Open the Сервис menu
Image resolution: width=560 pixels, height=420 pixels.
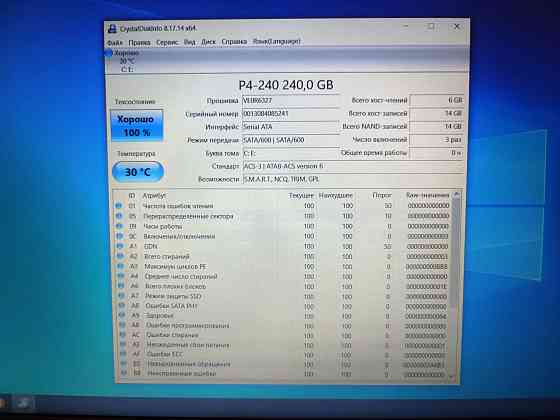click(x=167, y=42)
